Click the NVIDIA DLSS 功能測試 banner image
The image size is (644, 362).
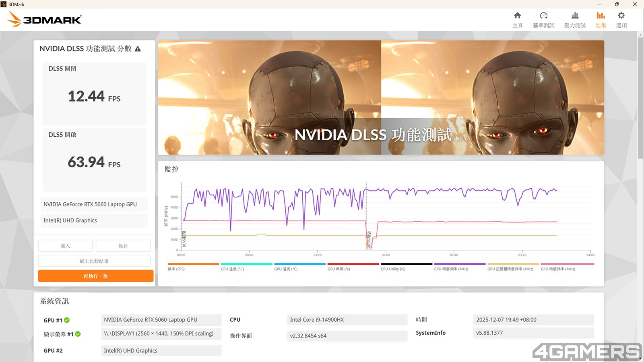(x=381, y=97)
